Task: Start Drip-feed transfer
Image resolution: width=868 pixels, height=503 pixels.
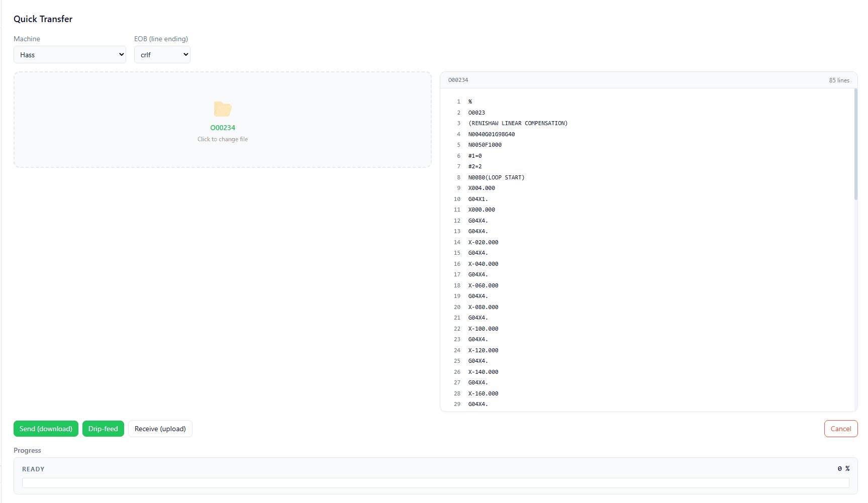Action: pyautogui.click(x=103, y=429)
